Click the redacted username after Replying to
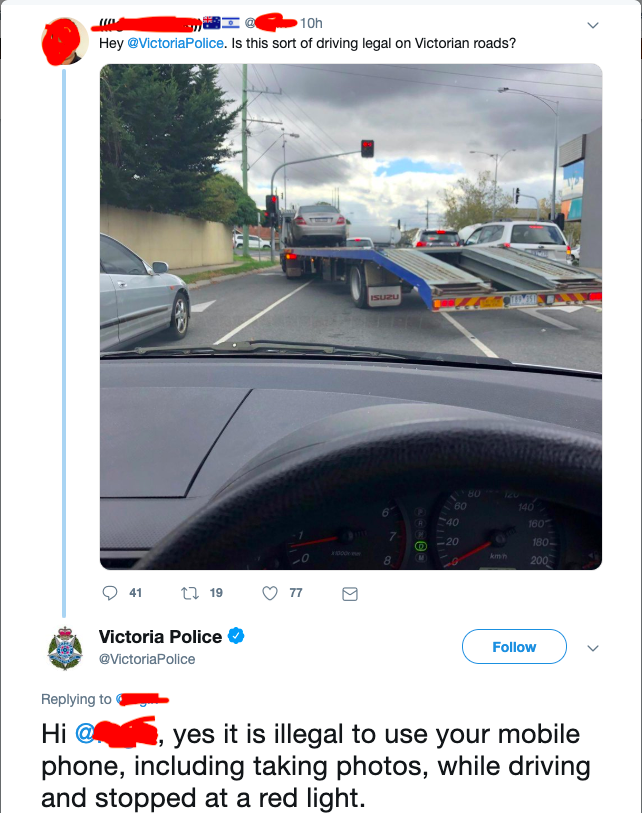Screen dimensions: 642x813 pyautogui.click(x=143, y=698)
